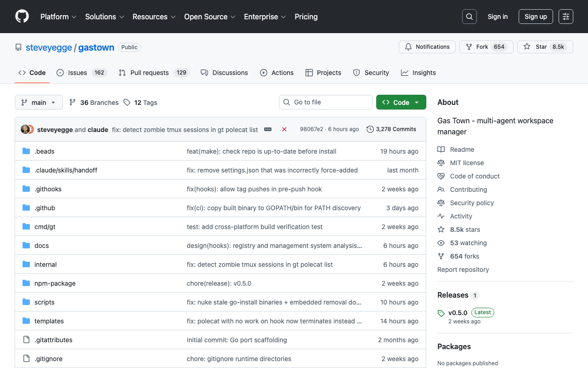Click the notifications bell icon
Screen dimensions: 588x368
408,46
